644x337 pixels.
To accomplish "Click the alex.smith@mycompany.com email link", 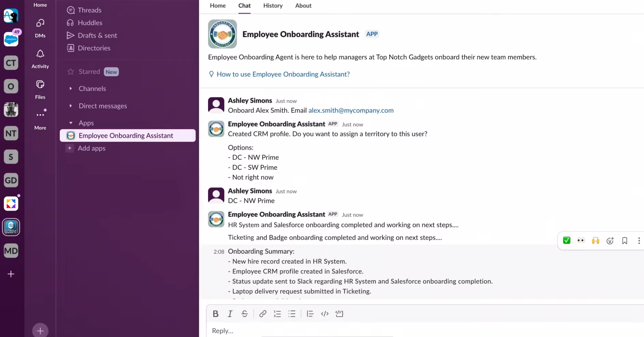I will point(351,110).
